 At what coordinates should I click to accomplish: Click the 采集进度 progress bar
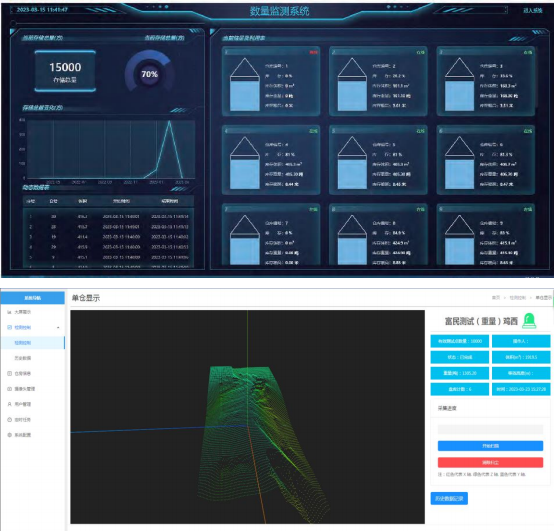[x=490, y=429]
